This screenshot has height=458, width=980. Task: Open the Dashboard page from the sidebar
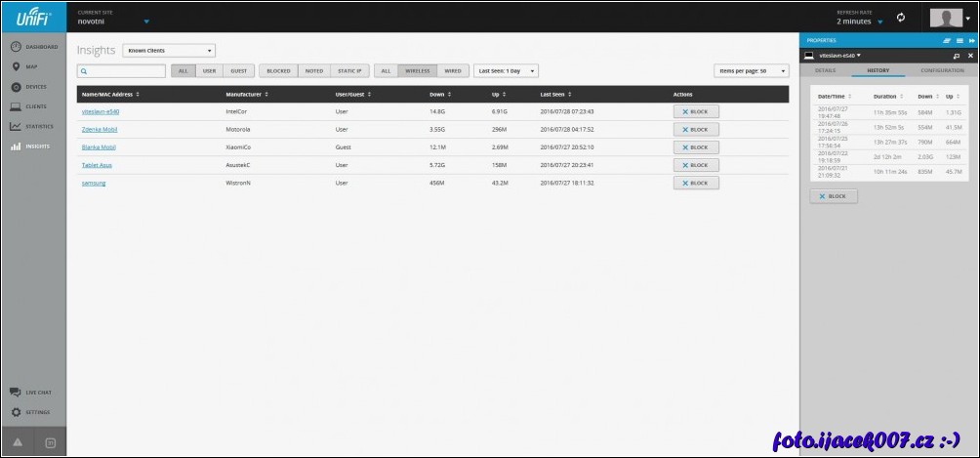coord(34,47)
